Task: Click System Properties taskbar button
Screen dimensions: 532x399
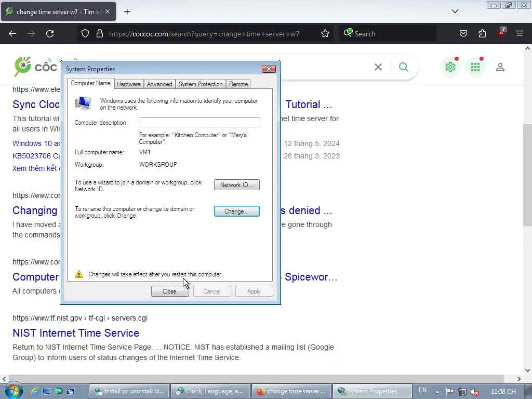Action: pos(372,391)
